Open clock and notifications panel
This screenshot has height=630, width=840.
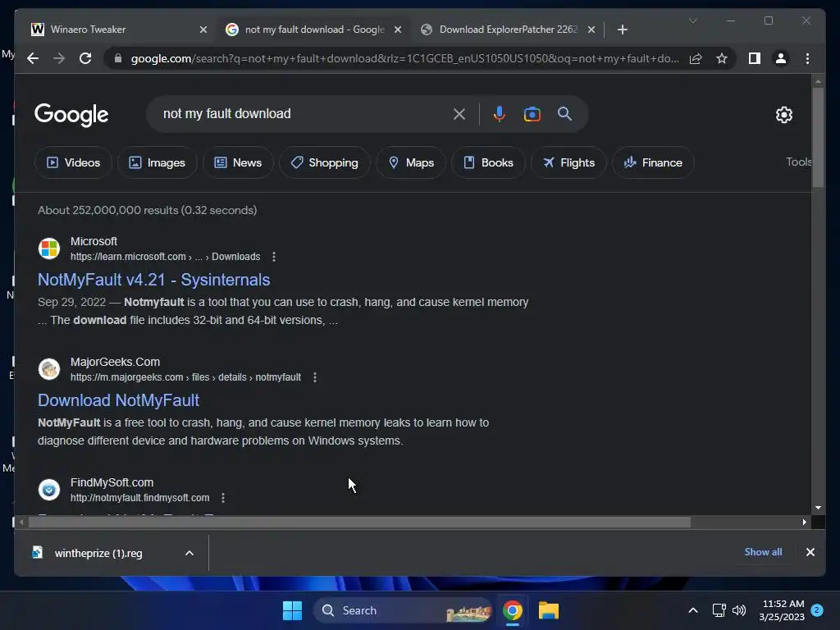coord(790,610)
